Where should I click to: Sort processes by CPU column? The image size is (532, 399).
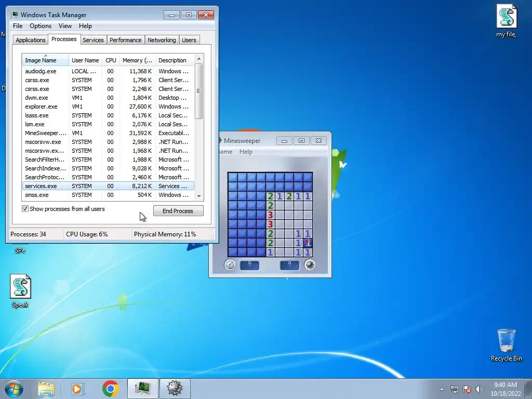111,60
